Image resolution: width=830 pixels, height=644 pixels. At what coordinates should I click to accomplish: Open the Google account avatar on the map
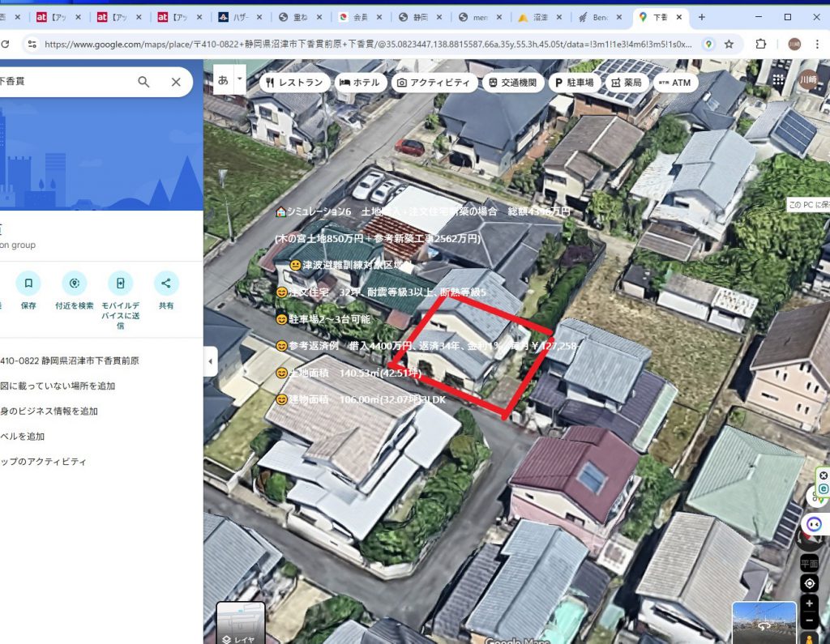808,80
